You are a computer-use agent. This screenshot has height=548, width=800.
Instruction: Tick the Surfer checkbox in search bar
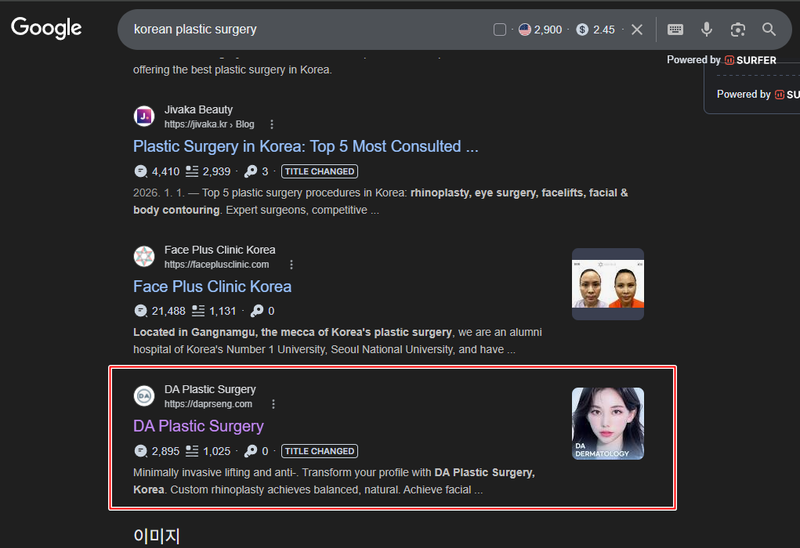click(499, 30)
